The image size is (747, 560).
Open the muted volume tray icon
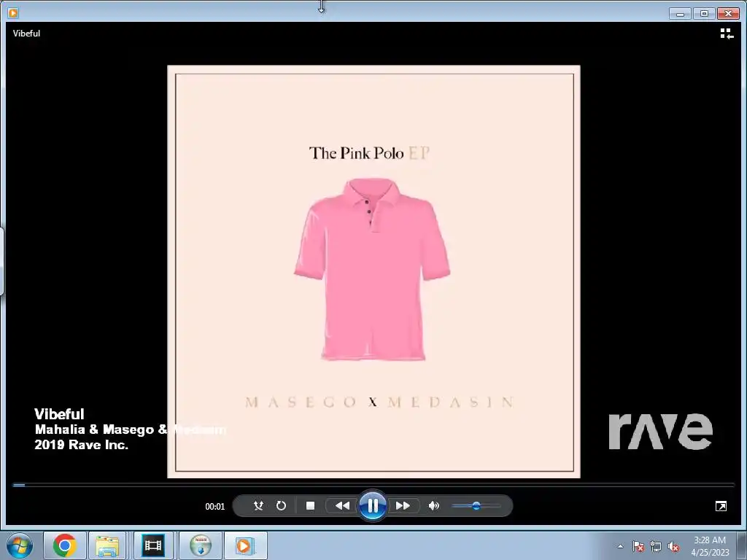pyautogui.click(x=673, y=546)
